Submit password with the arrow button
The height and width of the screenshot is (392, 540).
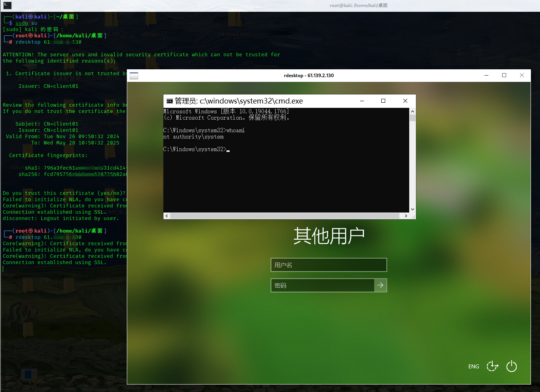tap(380, 285)
